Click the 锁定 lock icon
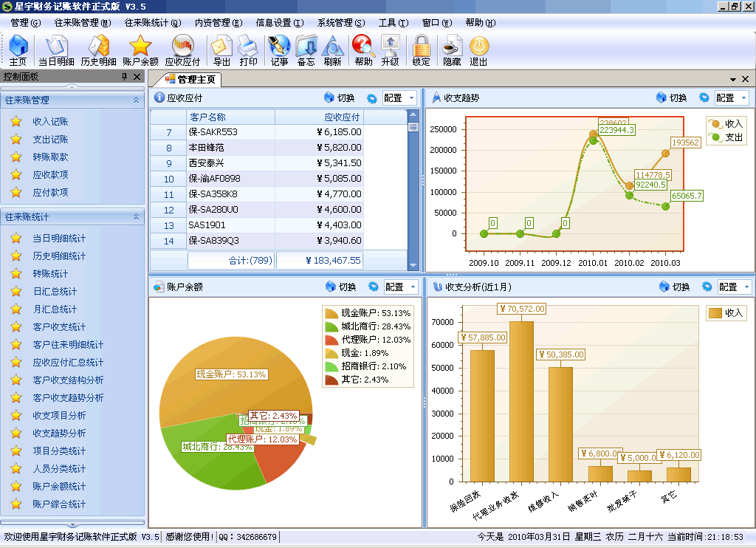 click(421, 50)
